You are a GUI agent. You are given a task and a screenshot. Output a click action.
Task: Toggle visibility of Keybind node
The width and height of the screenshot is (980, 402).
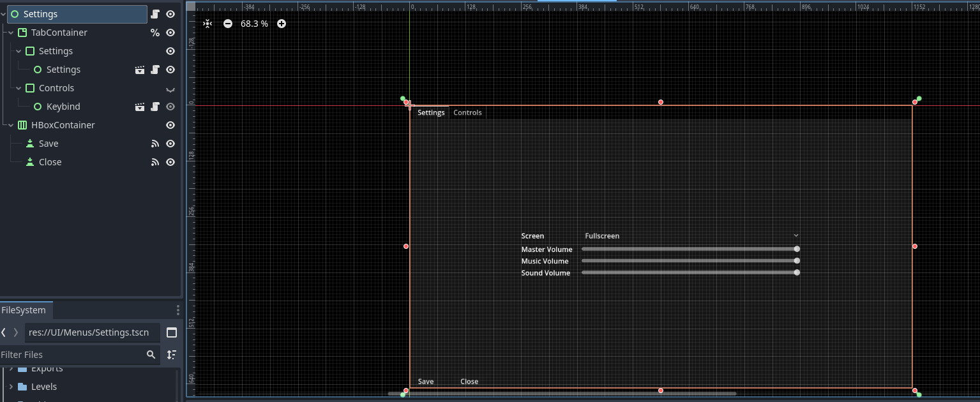point(170,107)
